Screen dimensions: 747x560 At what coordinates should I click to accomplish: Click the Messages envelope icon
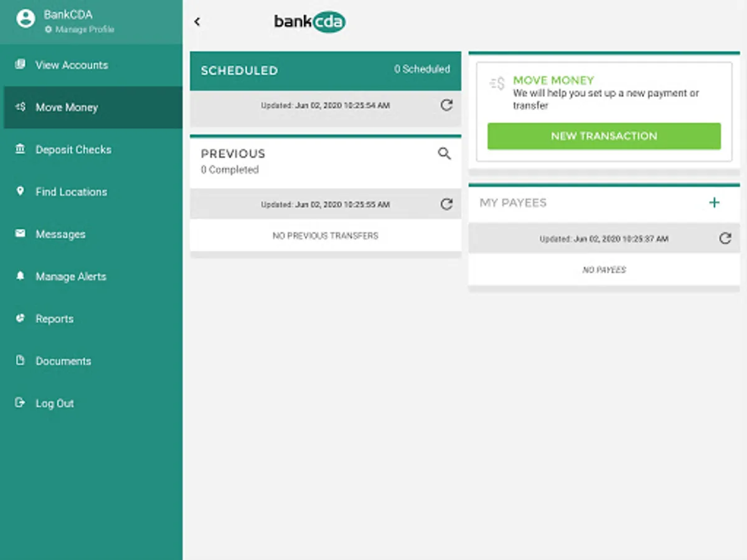tap(21, 233)
